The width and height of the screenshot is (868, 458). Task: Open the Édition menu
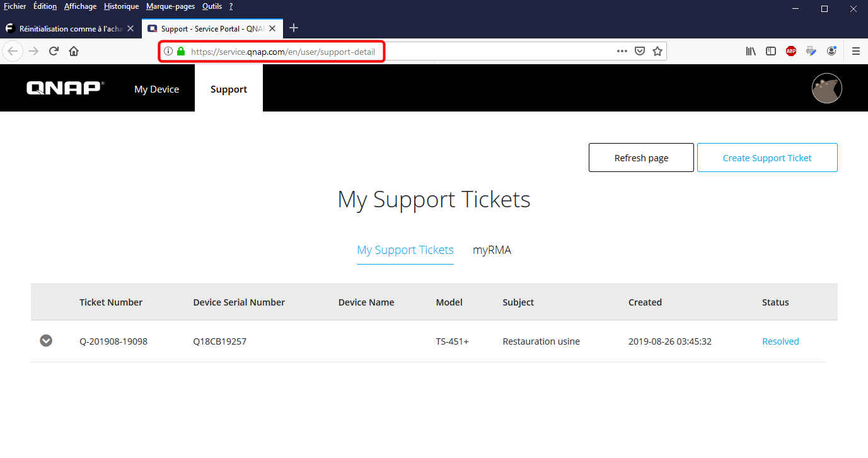[45, 6]
